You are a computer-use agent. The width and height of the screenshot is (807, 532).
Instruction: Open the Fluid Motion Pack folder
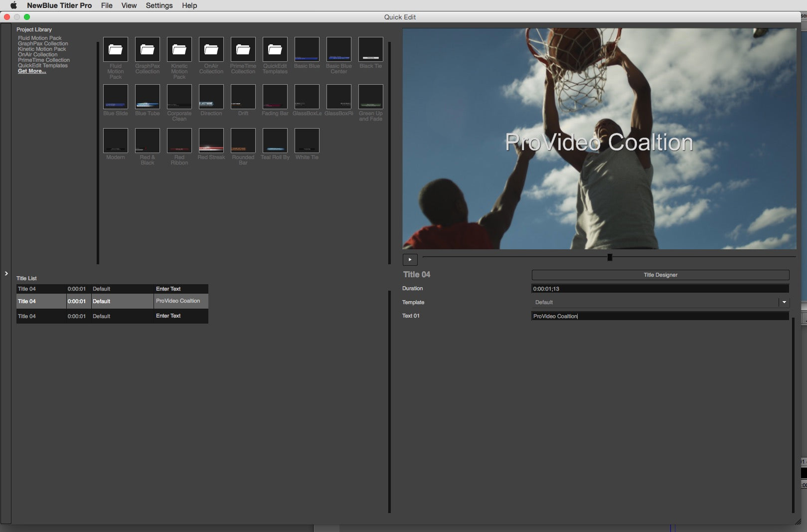(x=115, y=50)
